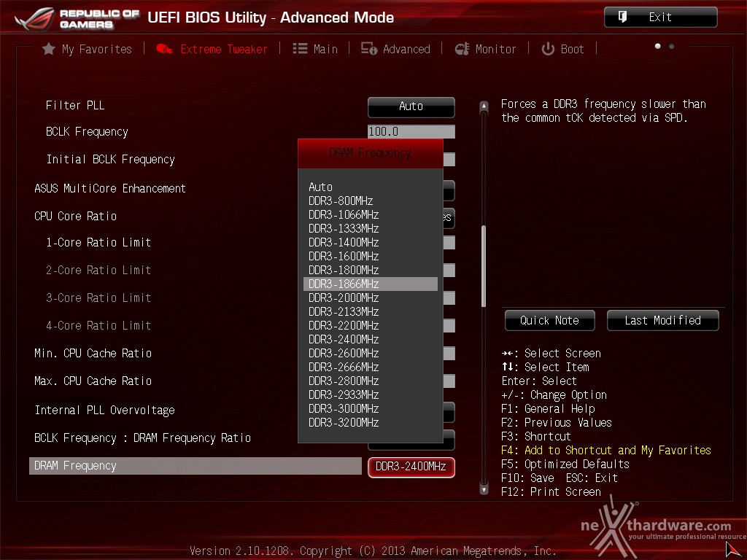Select Internal PLL Overvoltage setting
Image resolution: width=747 pixels, height=560 pixels.
click(104, 410)
